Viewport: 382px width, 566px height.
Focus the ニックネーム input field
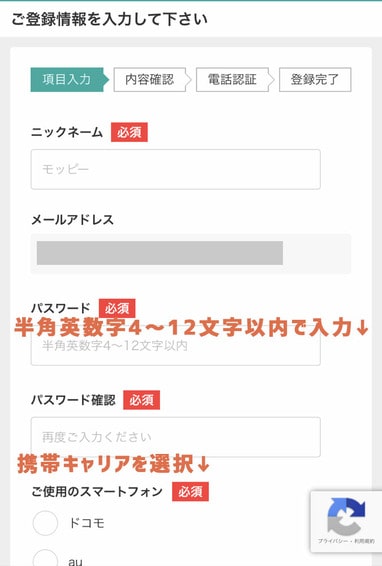click(x=176, y=169)
